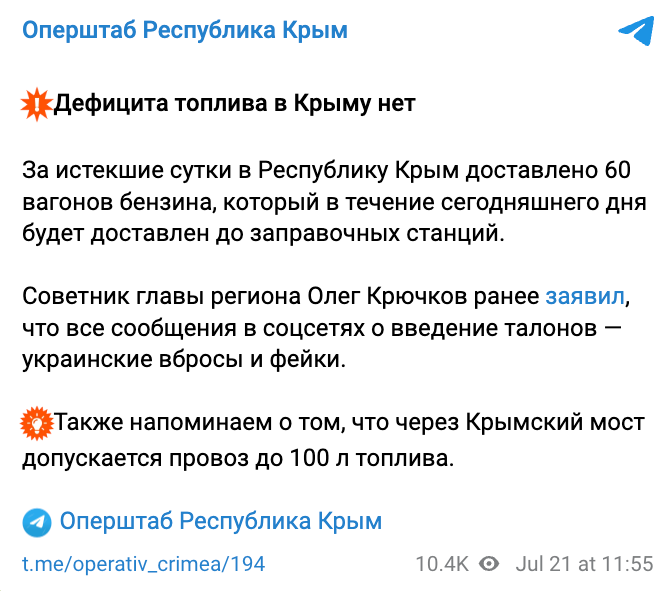This screenshot has width=668, height=591.
Task: Click the text 100 л топлива
Action: pos(371,459)
